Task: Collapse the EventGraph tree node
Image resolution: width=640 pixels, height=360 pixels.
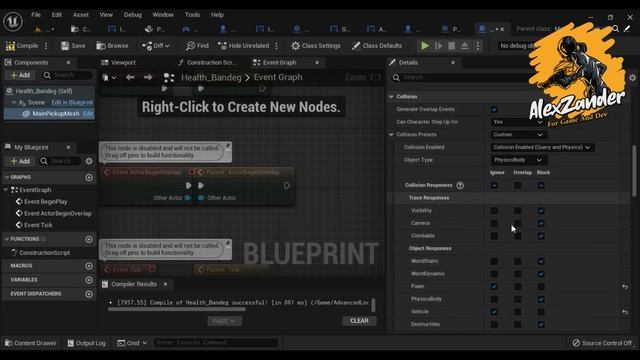Action: click(6, 190)
